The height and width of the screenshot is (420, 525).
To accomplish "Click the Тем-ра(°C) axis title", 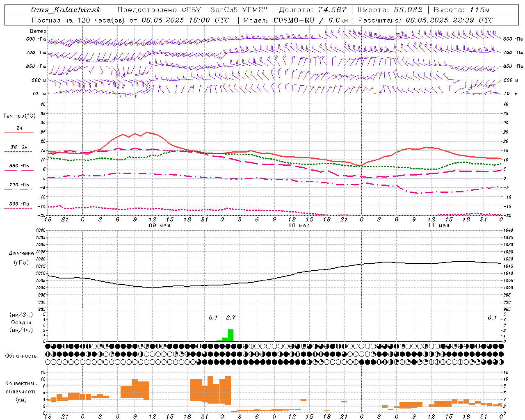I will pyautogui.click(x=19, y=116).
